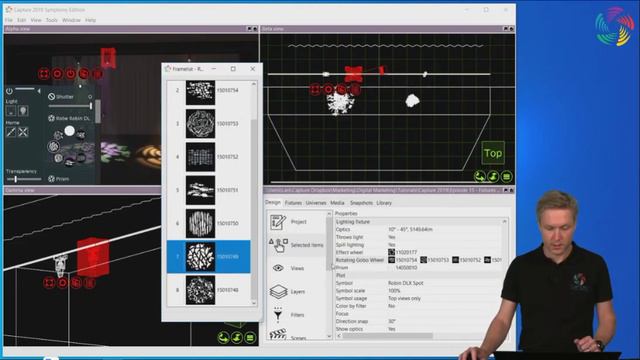Click the power icon in Alpha view control panel
Image resolution: width=640 pixels, height=360 pixels.
click(9, 91)
